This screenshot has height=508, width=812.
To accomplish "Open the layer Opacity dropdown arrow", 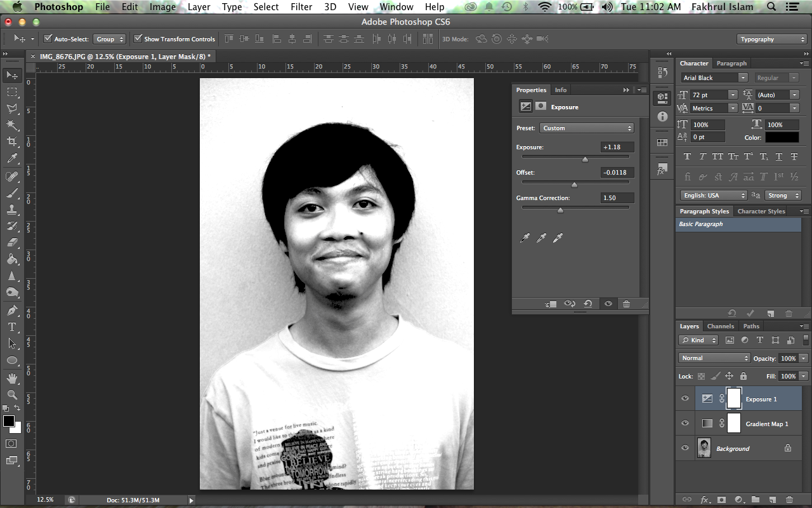I will click(x=804, y=358).
